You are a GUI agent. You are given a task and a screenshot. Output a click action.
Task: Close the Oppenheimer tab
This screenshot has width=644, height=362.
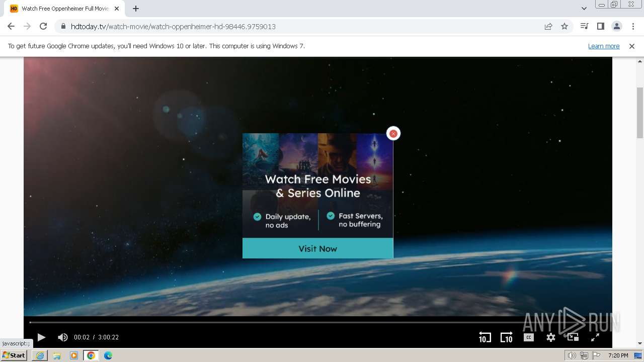coord(117,9)
